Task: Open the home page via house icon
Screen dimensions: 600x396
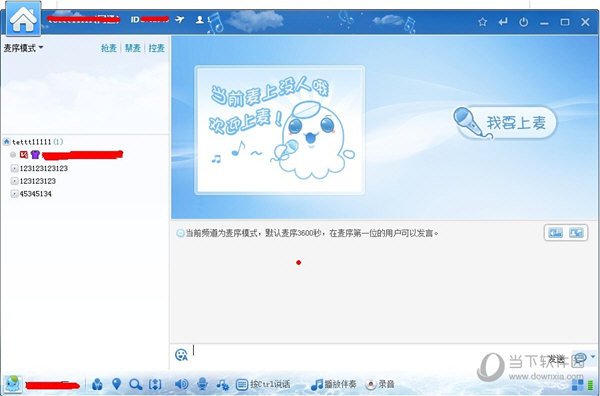Action: pyautogui.click(x=23, y=19)
